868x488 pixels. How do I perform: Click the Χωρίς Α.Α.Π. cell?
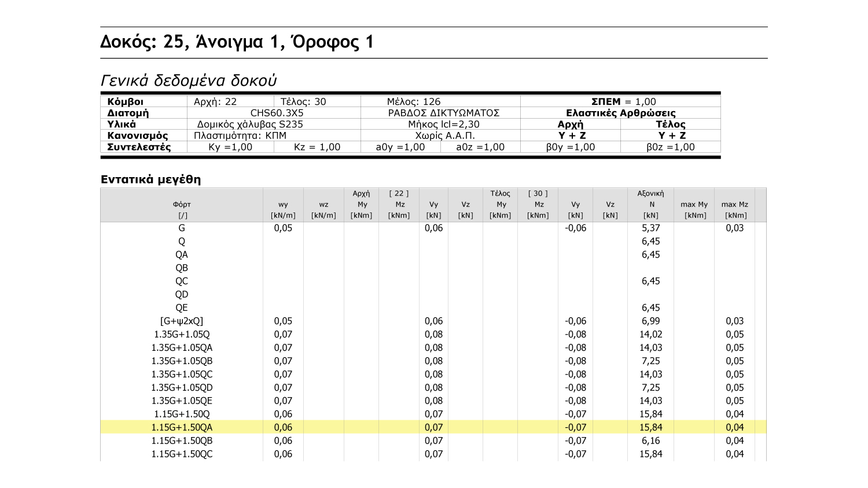[x=444, y=135]
